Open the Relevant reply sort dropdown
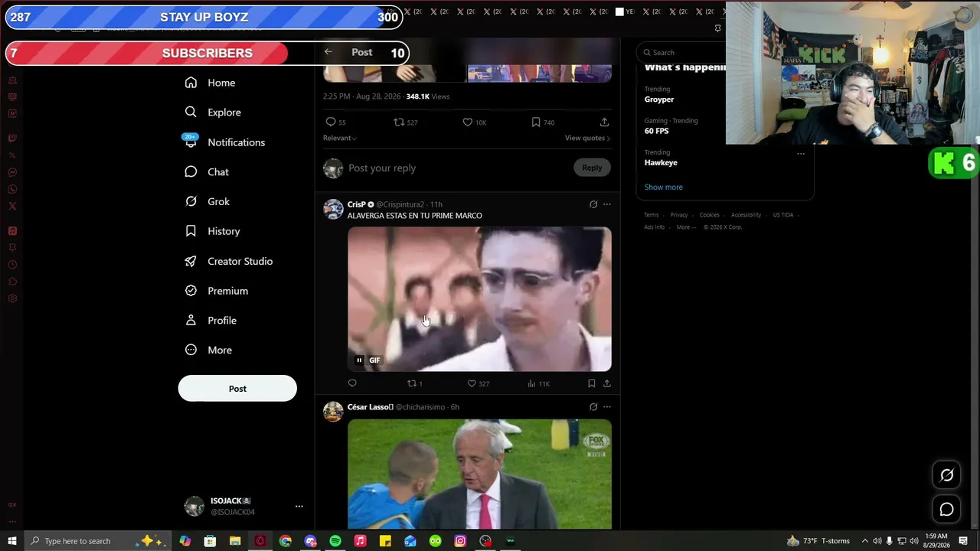Screen dimensions: 980x551 click(x=340, y=138)
